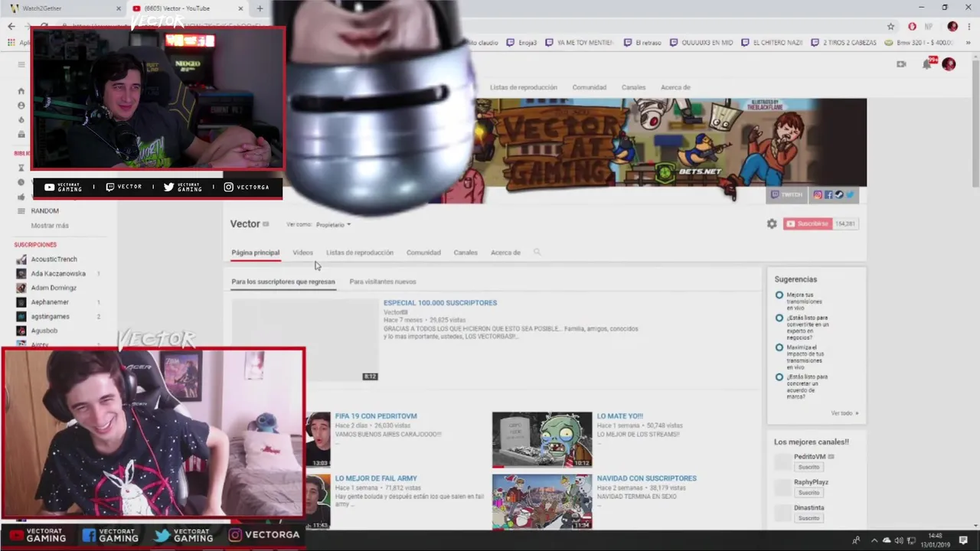Switch to lower 'Videos' channel tab
Image resolution: width=980 pixels, height=551 pixels.
click(x=302, y=253)
